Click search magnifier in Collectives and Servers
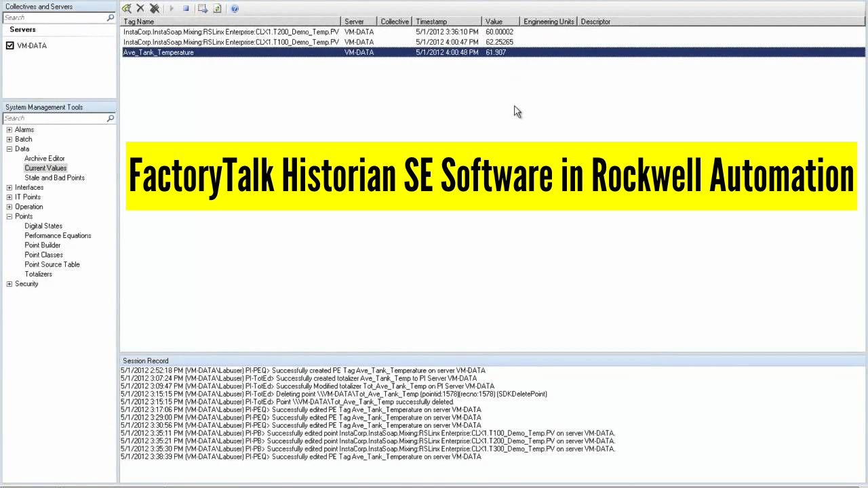 [111, 18]
